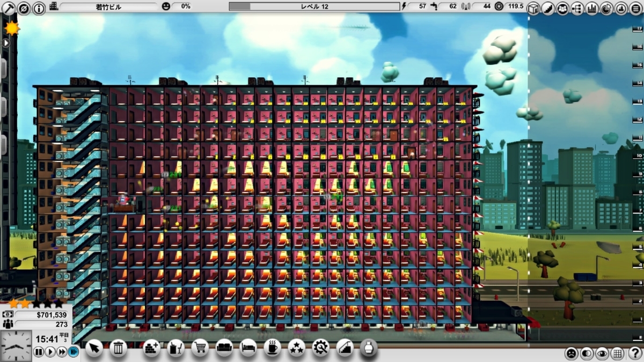The height and width of the screenshot is (362, 644).
Task: Open the pie chart report icon
Action: point(606,8)
